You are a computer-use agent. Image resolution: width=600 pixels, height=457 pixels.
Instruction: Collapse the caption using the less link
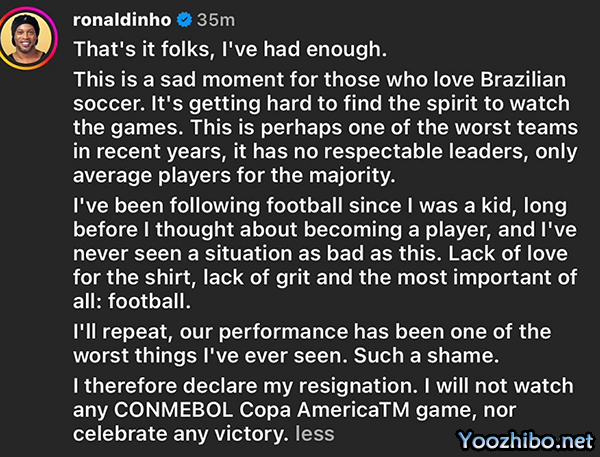click(x=315, y=434)
